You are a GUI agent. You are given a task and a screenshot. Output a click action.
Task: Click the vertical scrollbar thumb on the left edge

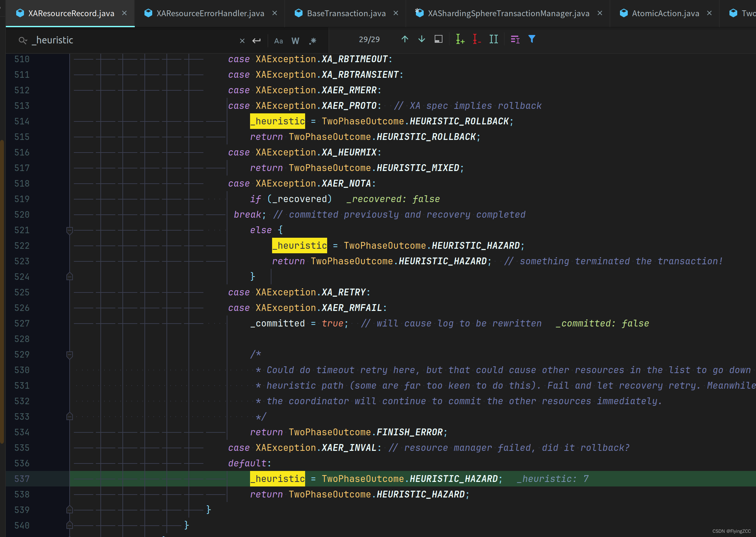[x=2, y=291]
